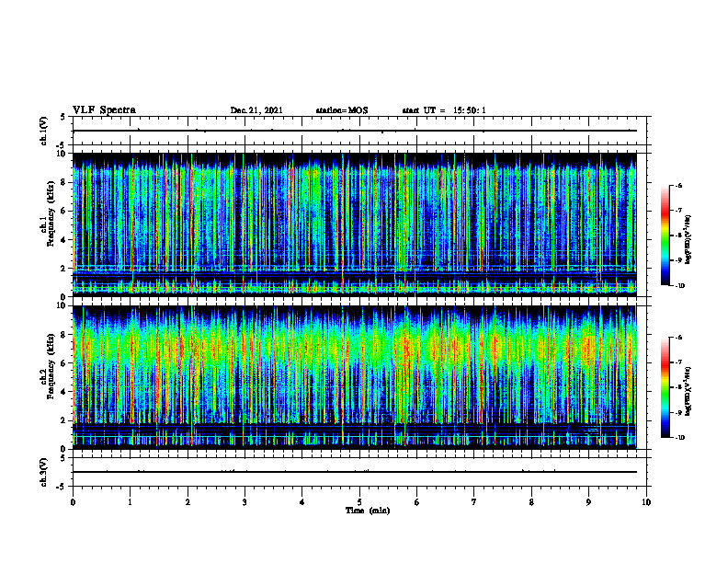Click the "station=MOS" header label
This screenshot has width=728, height=563.
342,110
